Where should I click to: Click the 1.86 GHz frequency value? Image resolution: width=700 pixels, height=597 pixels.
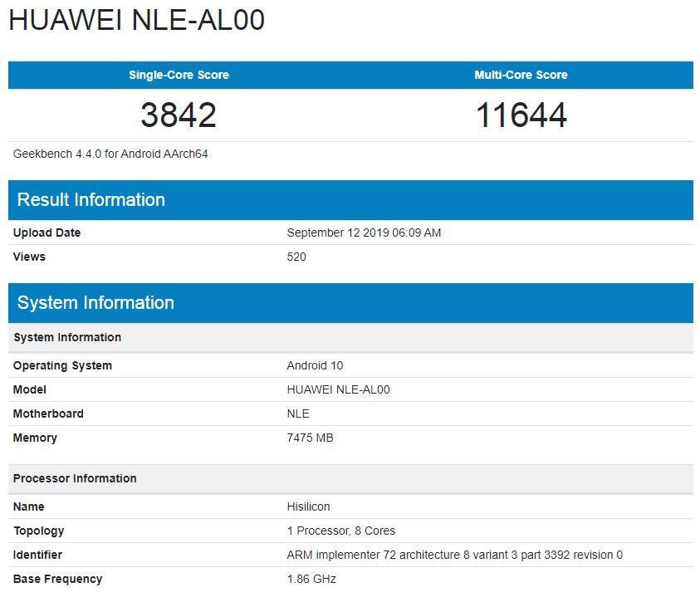tap(311, 579)
